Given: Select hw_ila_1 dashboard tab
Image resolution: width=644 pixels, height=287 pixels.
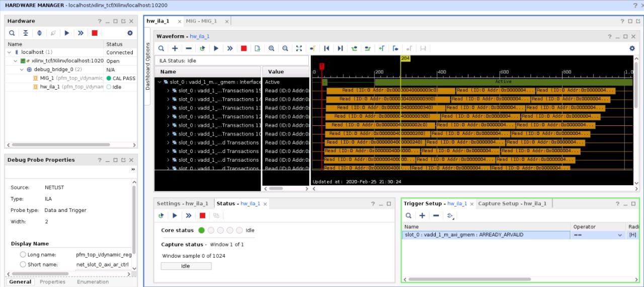Looking at the screenshot, I should pyautogui.click(x=157, y=21).
